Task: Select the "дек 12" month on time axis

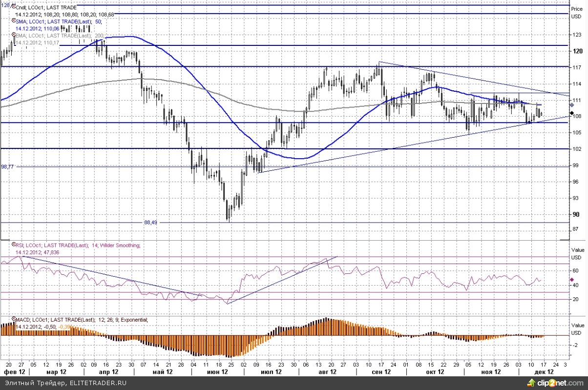Action: click(x=544, y=371)
